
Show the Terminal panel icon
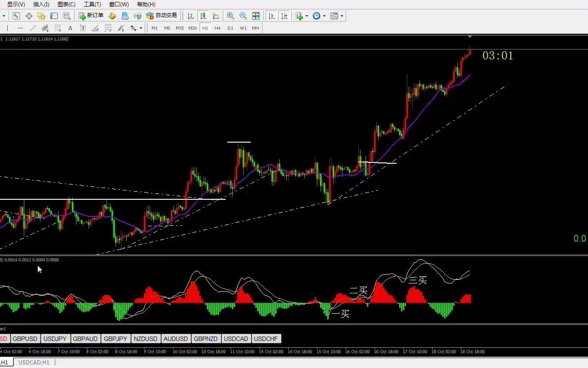(54, 16)
